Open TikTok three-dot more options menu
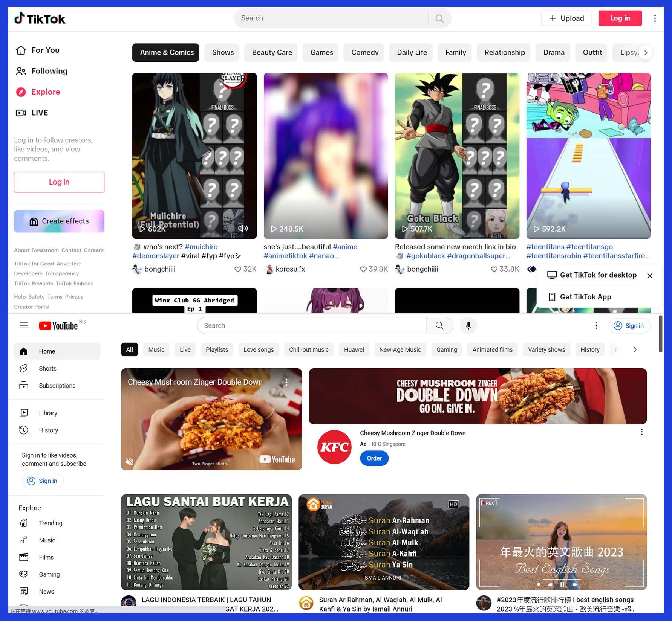This screenshot has height=621, width=672. click(655, 18)
